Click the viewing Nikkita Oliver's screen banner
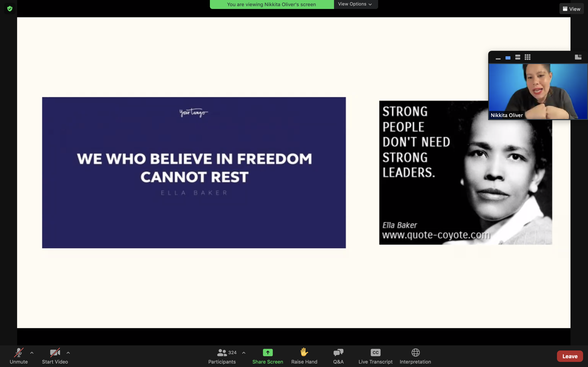This screenshot has width=588, height=367. point(271,4)
